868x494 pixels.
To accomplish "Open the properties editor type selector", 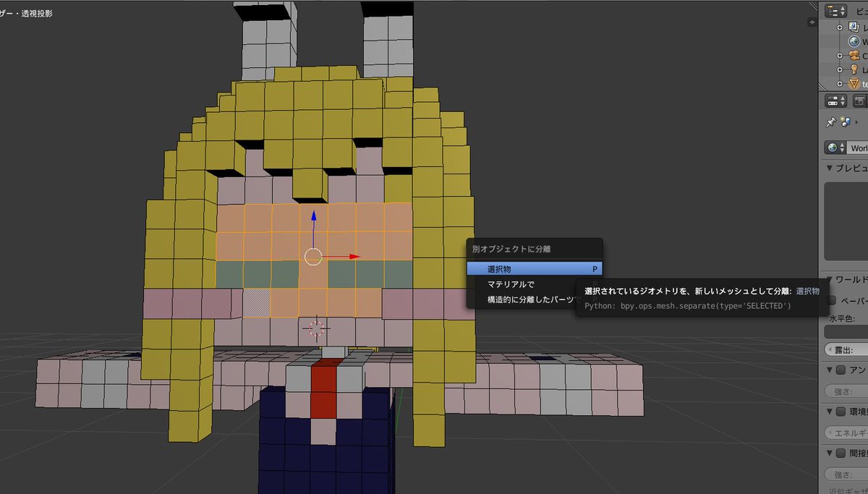I will click(836, 101).
